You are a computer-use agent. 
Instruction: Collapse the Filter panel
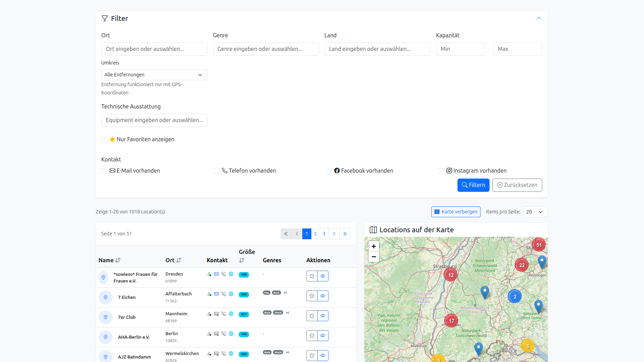[x=539, y=18]
